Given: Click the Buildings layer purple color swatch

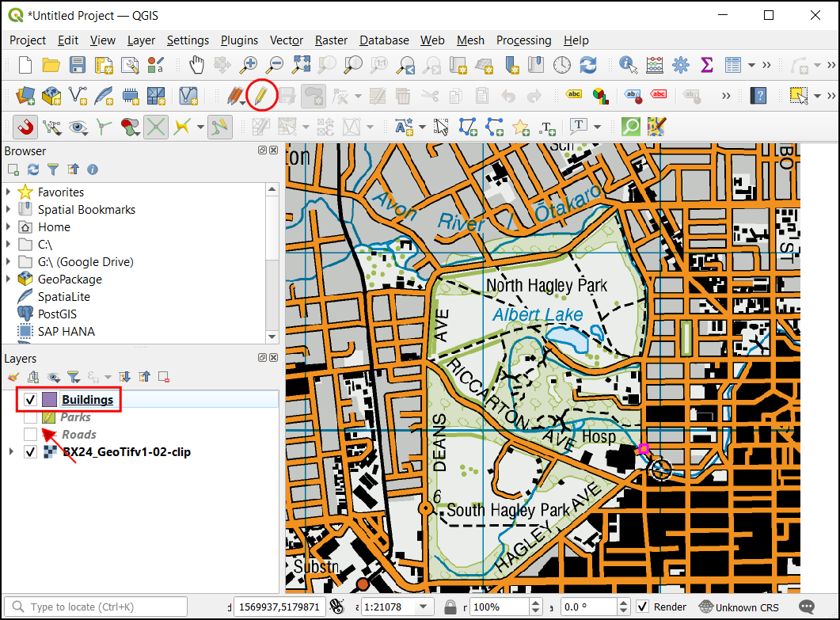Looking at the screenshot, I should (50, 400).
